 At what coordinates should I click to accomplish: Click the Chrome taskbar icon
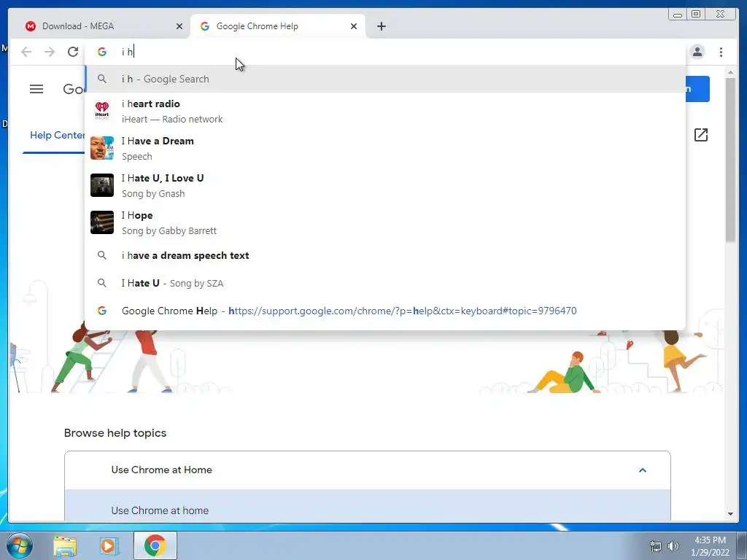155,545
